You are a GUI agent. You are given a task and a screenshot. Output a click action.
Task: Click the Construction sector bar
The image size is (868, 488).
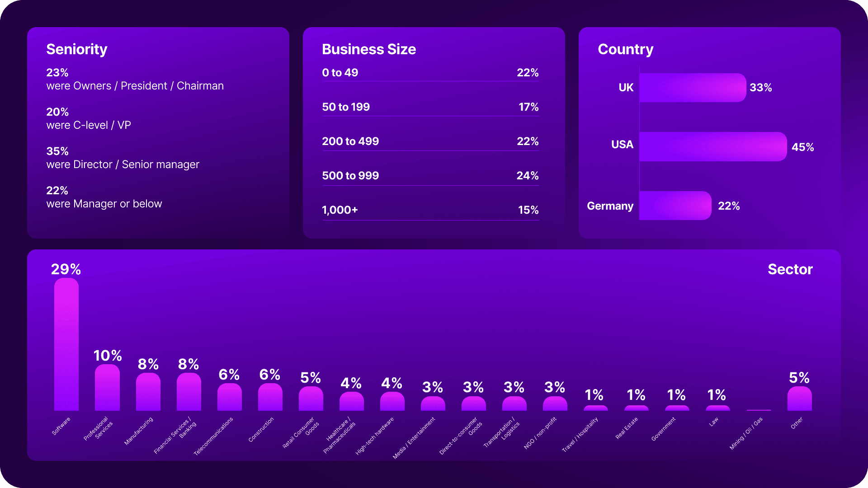pyautogui.click(x=270, y=395)
